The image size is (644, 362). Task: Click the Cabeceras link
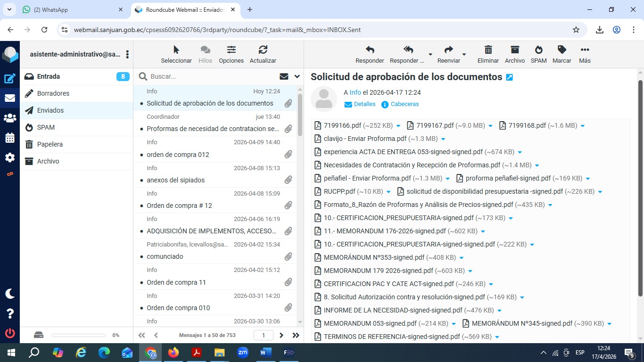[x=405, y=104]
